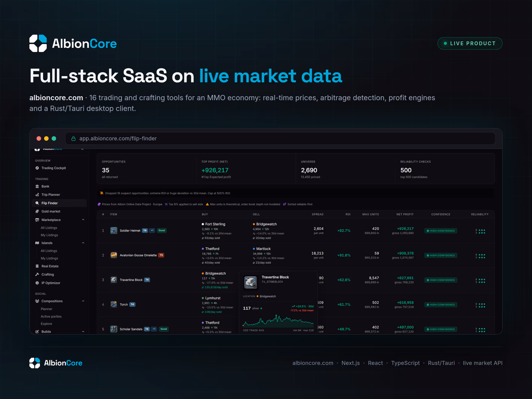The image size is (532, 399).
Task: Click the Gold market coins icon
Action: pos(37,211)
